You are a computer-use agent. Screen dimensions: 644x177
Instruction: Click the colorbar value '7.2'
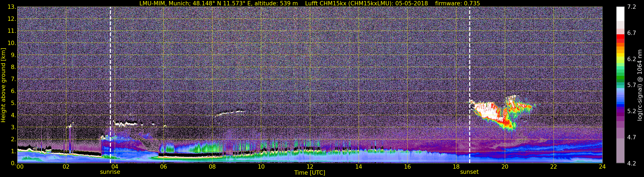tap(632, 7)
